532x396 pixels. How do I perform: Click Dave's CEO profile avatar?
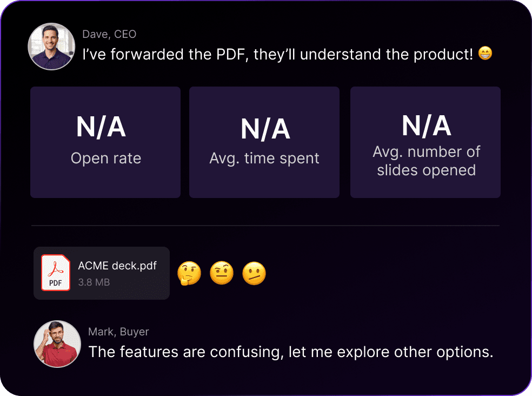coord(51,47)
